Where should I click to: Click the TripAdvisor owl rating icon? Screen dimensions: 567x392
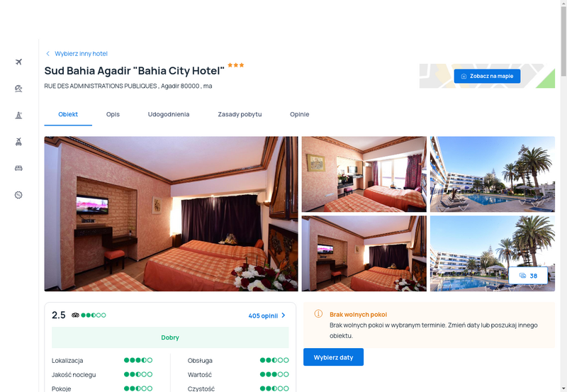[x=75, y=315]
